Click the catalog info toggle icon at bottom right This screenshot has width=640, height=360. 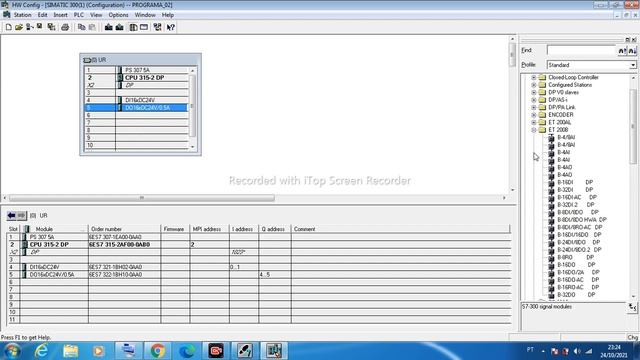click(x=632, y=307)
